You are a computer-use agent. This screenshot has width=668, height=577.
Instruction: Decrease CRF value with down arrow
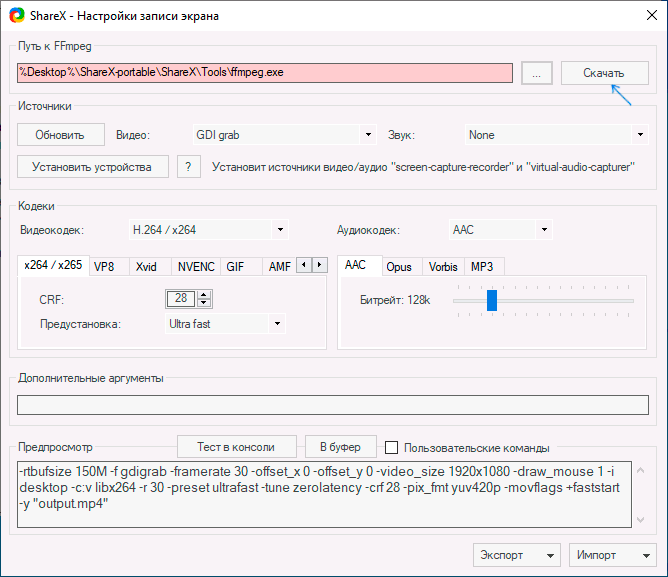[205, 303]
